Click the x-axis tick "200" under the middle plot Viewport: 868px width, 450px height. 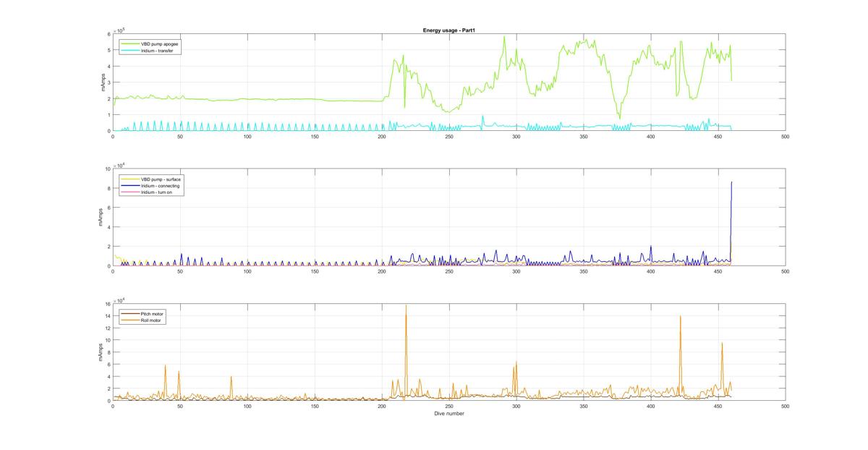382,271
